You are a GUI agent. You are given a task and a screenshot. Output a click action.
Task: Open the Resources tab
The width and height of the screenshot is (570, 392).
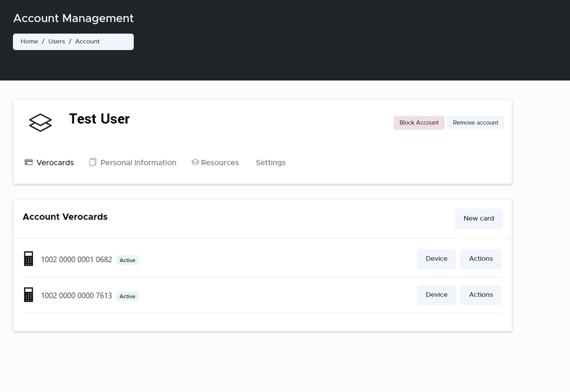[x=220, y=163]
